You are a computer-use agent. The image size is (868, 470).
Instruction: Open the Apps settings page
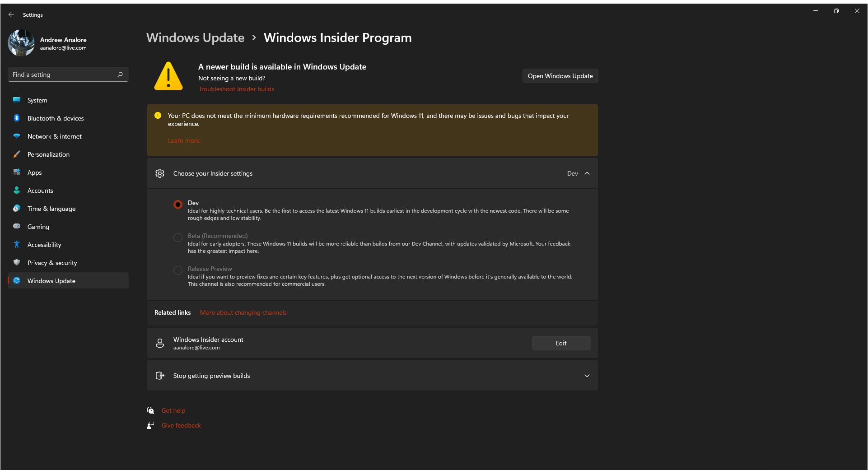tap(68, 172)
